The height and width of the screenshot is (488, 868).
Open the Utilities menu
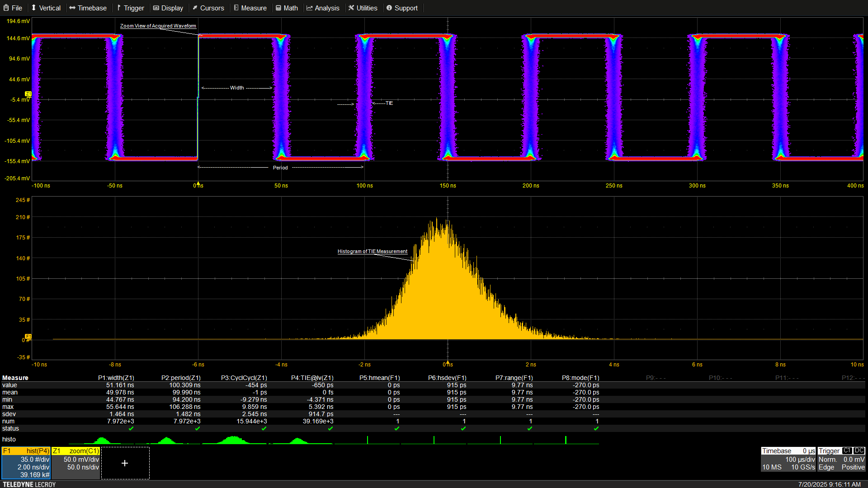tap(363, 8)
